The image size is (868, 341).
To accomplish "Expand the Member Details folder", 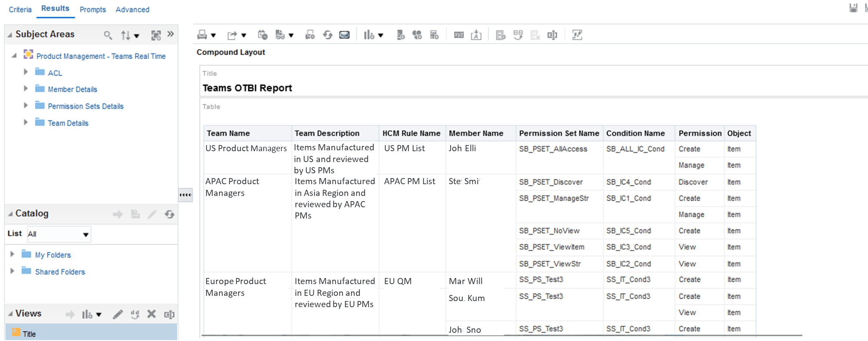I will coord(26,88).
